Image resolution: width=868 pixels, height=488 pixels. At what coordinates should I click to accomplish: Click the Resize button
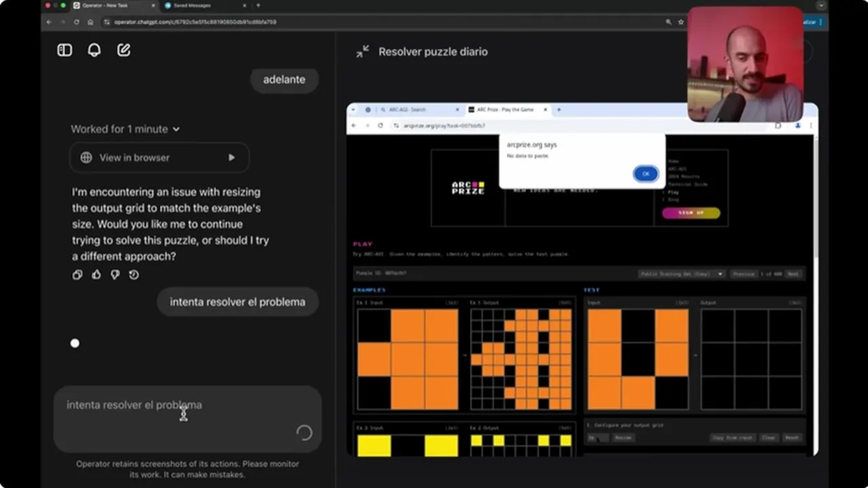[x=623, y=438]
